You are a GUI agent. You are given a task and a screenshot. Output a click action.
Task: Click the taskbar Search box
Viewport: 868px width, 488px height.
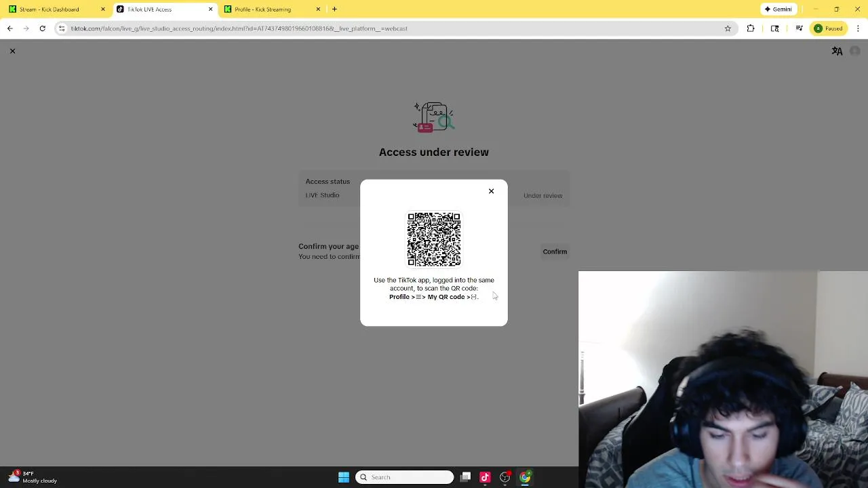coord(404,477)
